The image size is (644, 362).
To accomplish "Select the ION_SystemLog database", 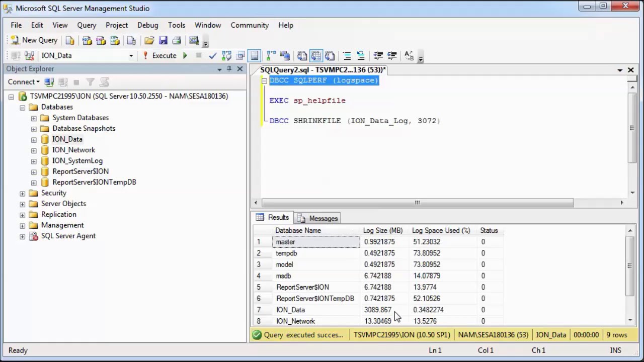I will click(x=77, y=161).
